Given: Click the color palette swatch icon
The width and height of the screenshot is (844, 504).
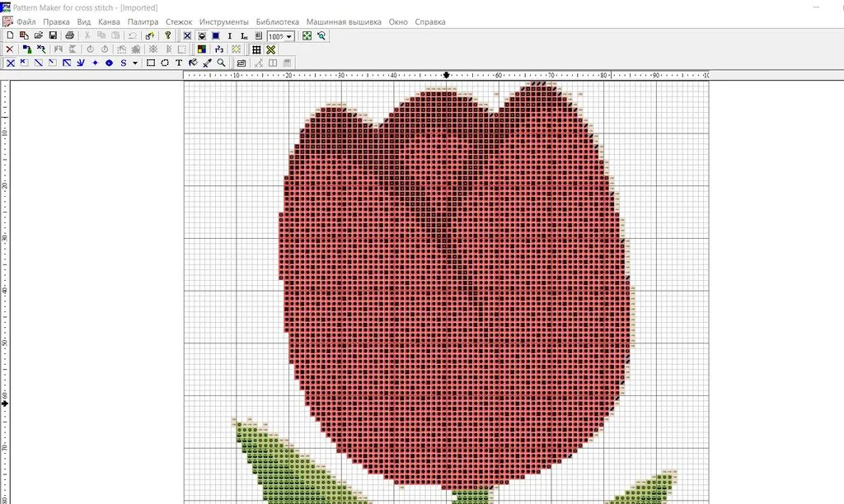Looking at the screenshot, I should (x=201, y=49).
